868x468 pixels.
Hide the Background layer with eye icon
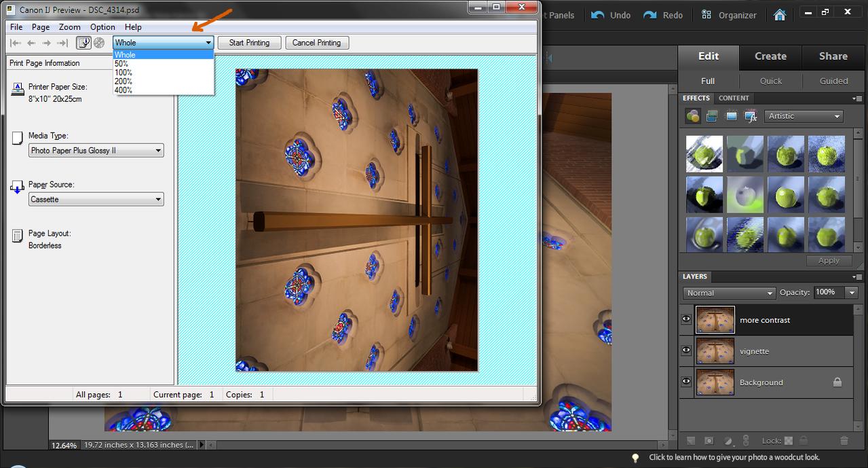[686, 382]
